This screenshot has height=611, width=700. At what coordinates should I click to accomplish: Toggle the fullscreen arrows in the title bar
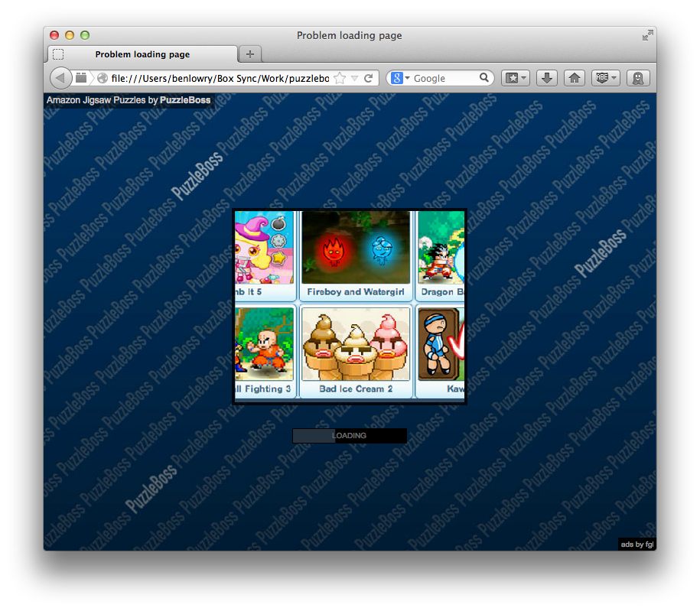(648, 35)
